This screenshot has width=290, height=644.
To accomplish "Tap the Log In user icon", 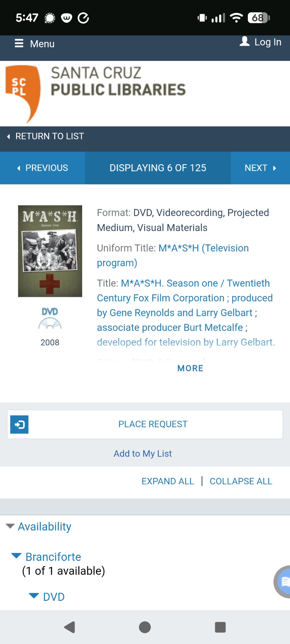I will (x=245, y=42).
